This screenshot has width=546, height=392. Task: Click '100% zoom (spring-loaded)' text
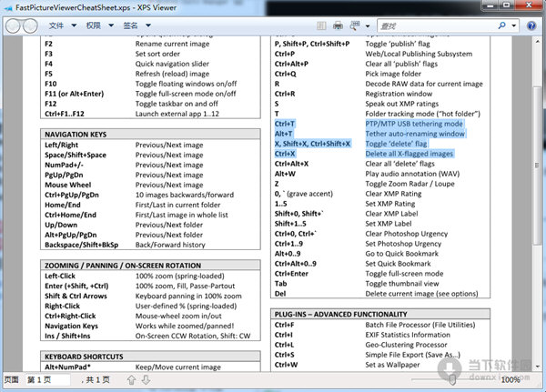(179, 276)
